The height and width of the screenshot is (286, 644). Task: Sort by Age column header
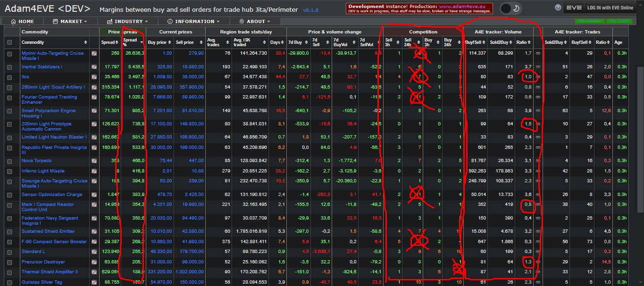coord(620,42)
